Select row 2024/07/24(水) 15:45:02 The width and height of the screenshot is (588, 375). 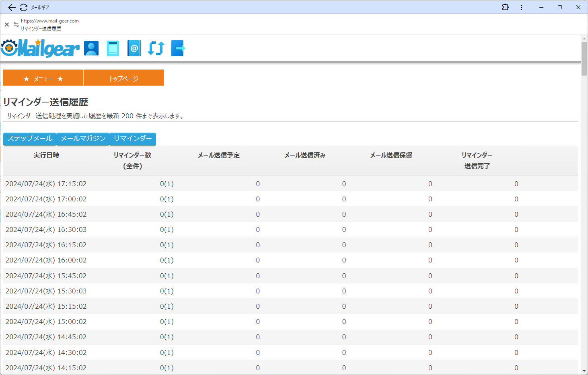[x=290, y=276]
